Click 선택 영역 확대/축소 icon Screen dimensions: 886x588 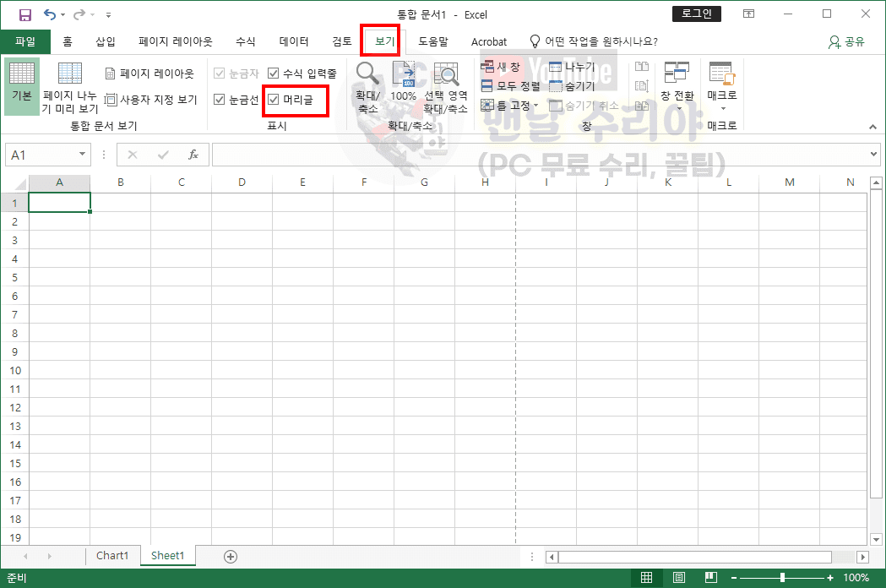[445, 75]
